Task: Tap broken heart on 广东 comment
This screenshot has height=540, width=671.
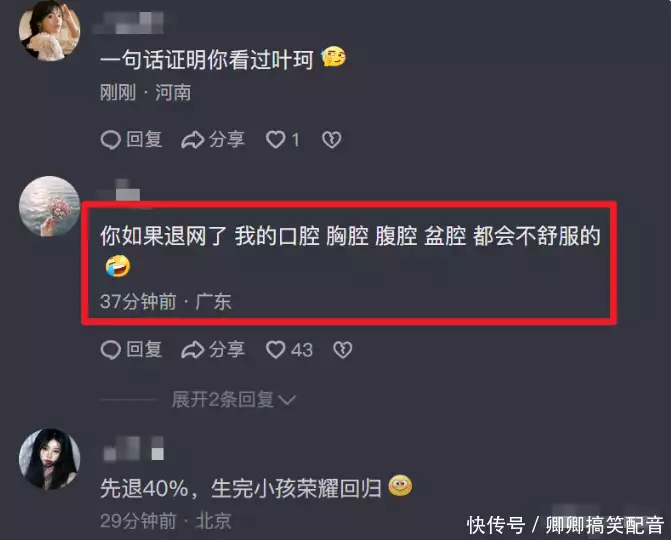Action: click(343, 350)
